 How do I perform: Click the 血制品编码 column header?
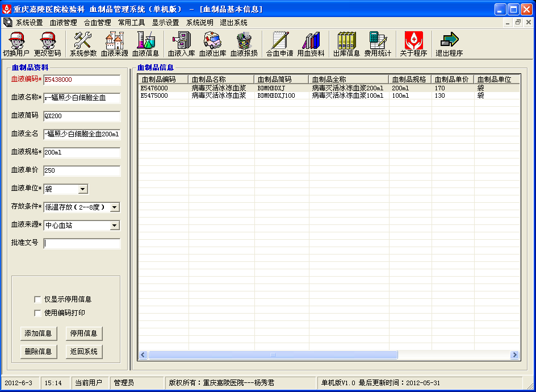point(164,80)
